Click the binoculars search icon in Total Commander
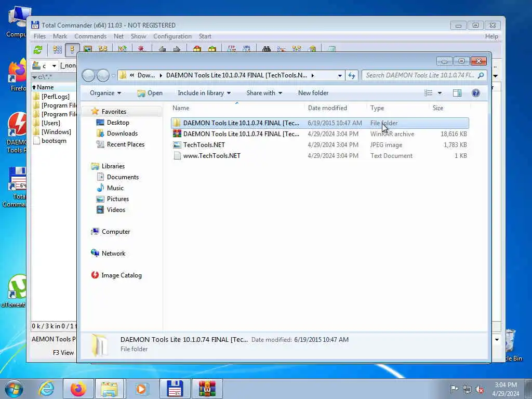The image size is (532, 399). (x=267, y=49)
